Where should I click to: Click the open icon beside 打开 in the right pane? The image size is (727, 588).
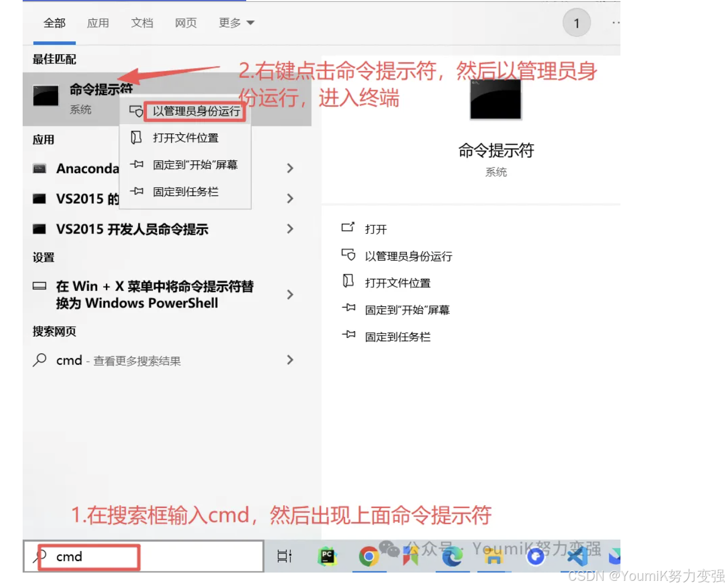coord(348,227)
